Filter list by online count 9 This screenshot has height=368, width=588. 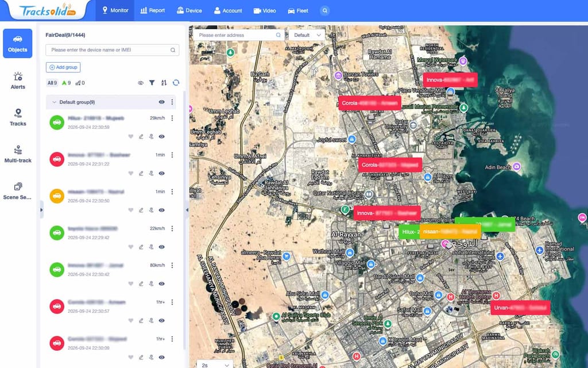[67, 83]
